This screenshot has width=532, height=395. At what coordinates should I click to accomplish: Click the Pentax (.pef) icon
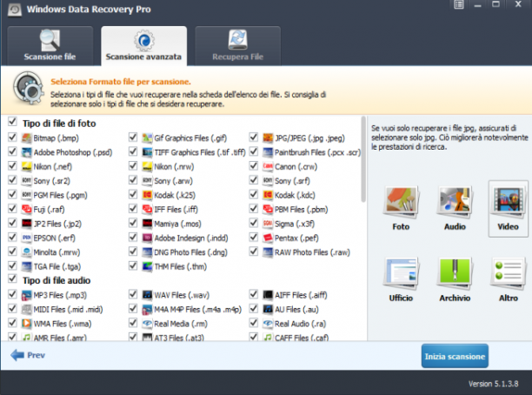click(x=268, y=238)
